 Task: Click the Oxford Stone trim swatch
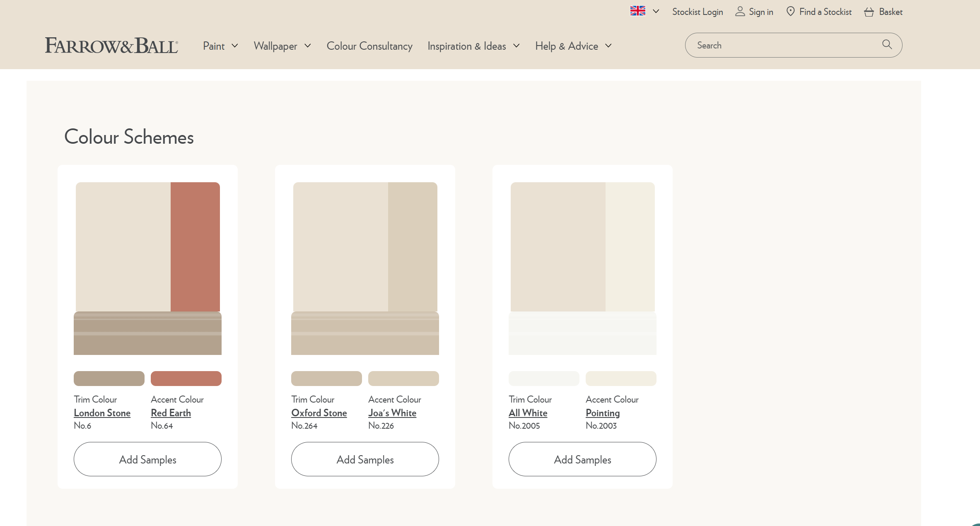(326, 379)
